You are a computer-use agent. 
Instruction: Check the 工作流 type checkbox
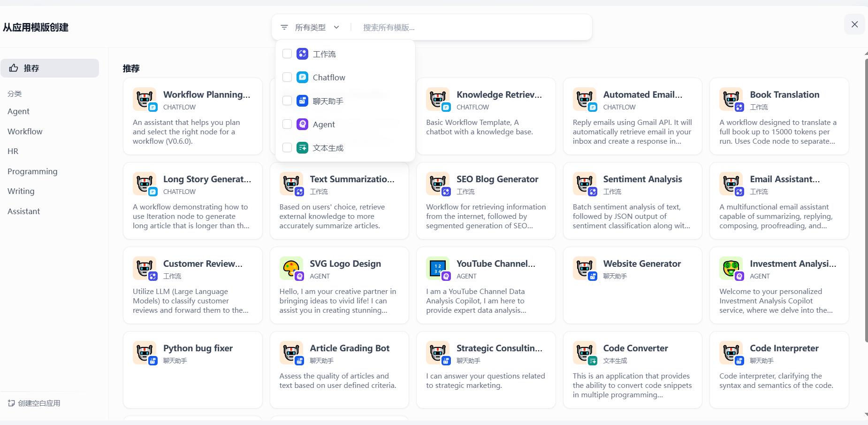tap(287, 54)
